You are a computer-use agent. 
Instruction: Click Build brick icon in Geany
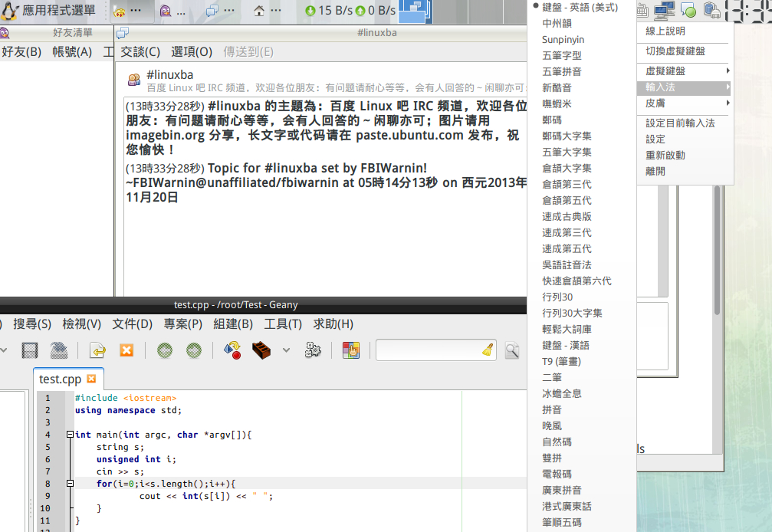[261, 350]
